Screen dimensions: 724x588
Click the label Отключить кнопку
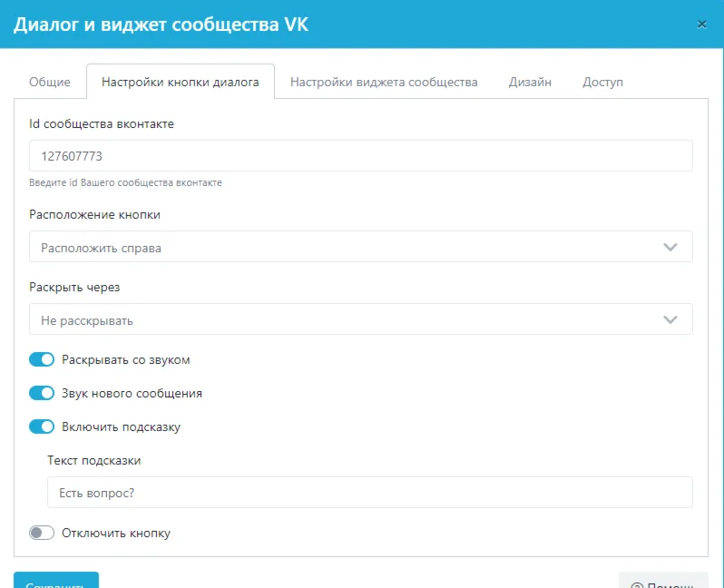tap(116, 533)
